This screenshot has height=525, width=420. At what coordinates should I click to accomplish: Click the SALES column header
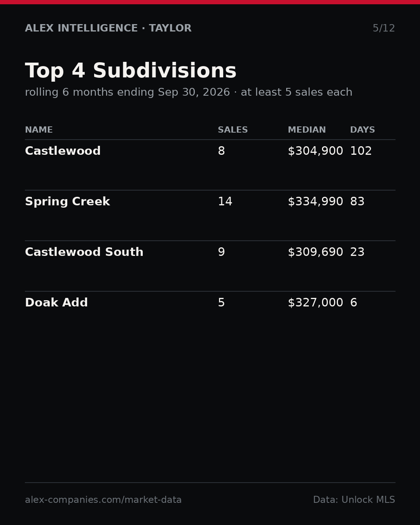click(233, 130)
